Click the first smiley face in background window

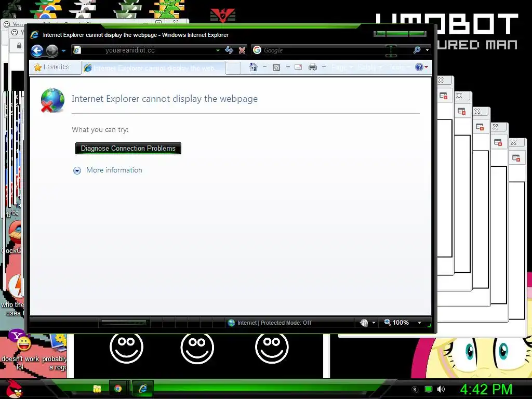coord(126,348)
